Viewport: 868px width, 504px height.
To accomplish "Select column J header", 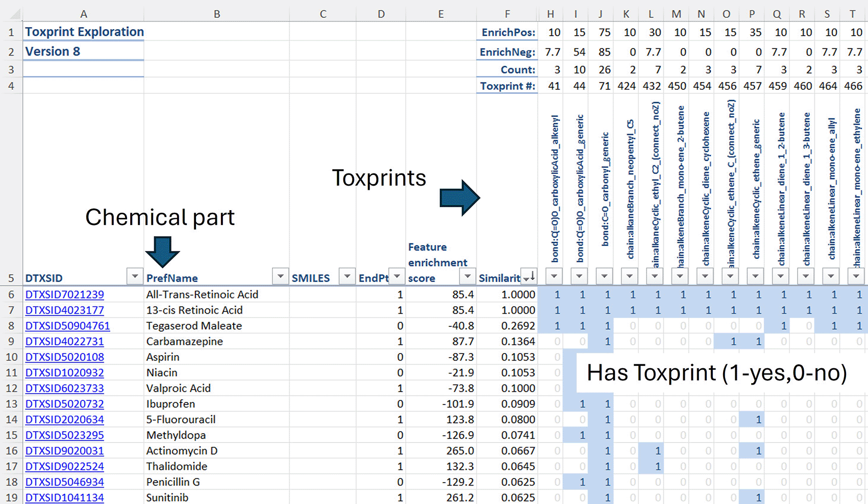I will [601, 14].
